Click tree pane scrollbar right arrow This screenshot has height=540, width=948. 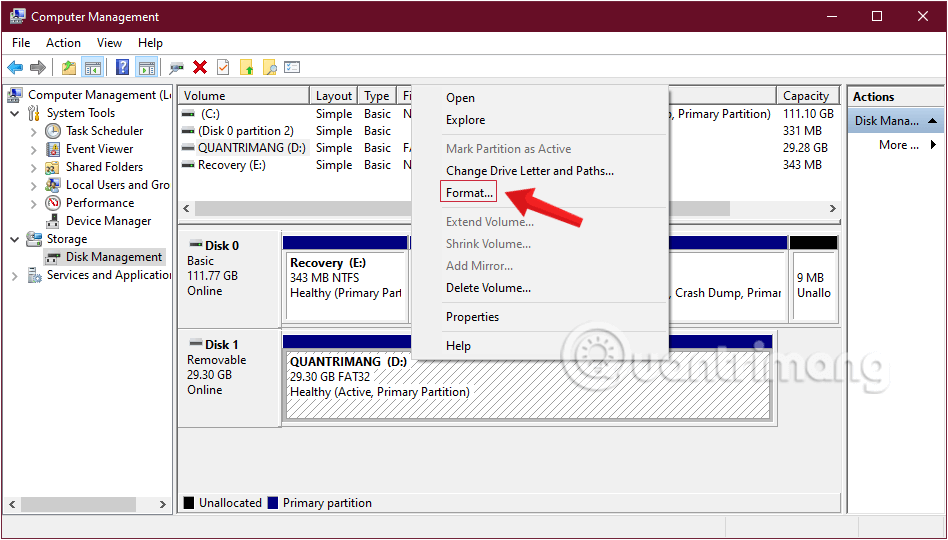click(163, 504)
